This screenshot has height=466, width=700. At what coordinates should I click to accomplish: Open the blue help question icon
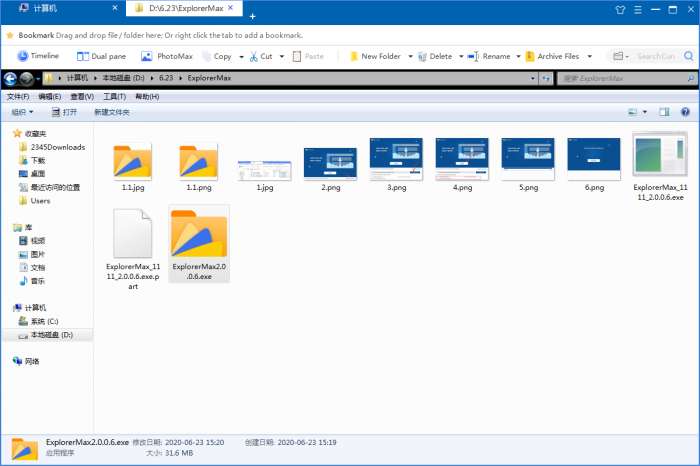pyautogui.click(x=685, y=112)
